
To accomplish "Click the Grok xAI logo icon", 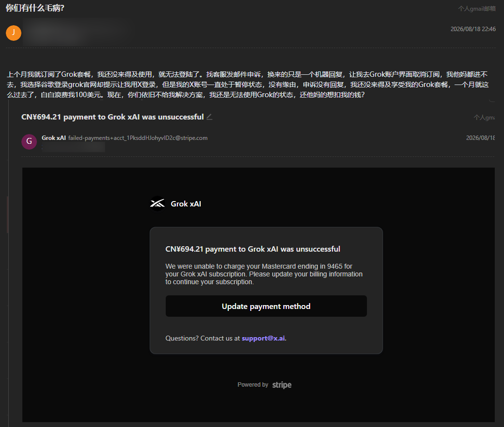I will 157,204.
